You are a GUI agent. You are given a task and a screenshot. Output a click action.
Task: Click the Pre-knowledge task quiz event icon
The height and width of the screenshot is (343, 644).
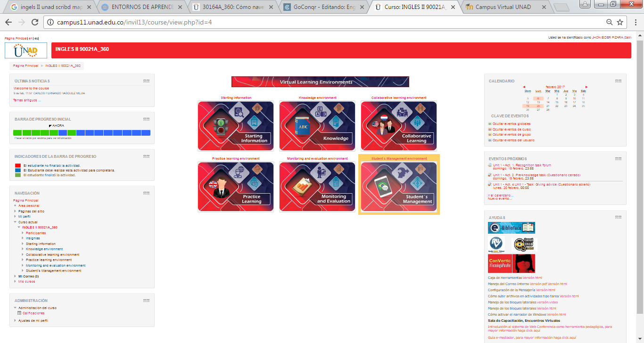[x=490, y=175]
